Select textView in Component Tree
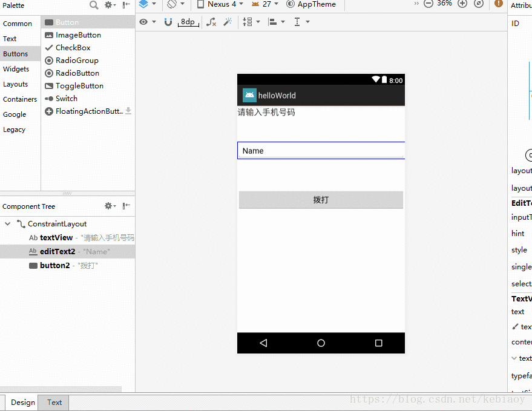Screen dimensions: 532x411 click(x=68, y=238)
